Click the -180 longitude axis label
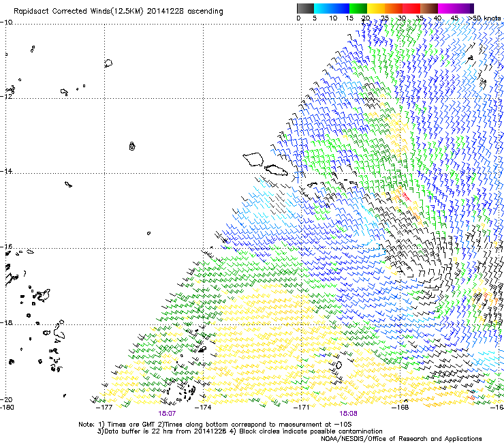This screenshot has height=443, width=504. click(7, 408)
